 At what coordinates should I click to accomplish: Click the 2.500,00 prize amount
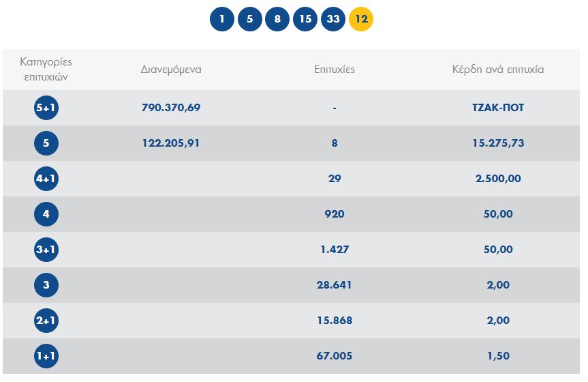[x=498, y=179]
